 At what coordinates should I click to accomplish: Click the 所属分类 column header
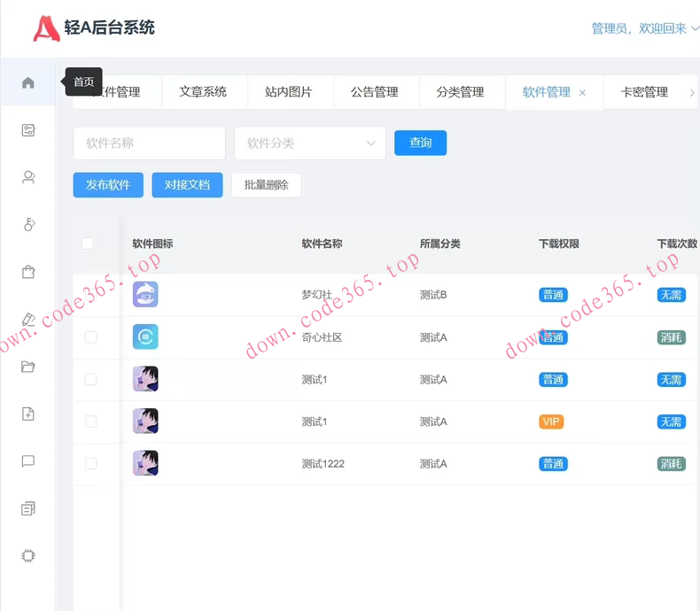click(439, 244)
